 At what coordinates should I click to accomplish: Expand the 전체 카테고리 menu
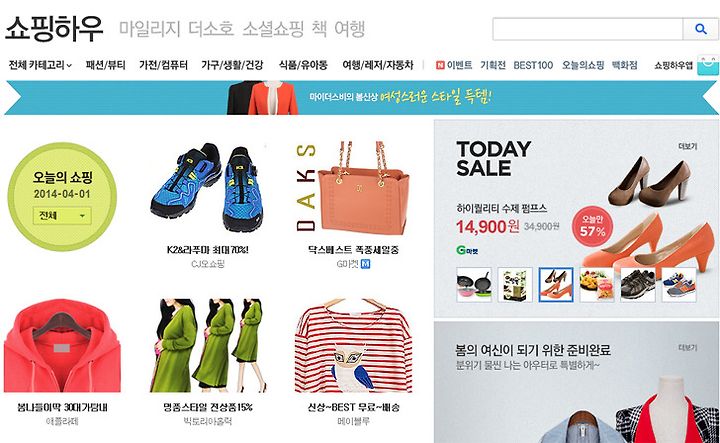(40, 65)
